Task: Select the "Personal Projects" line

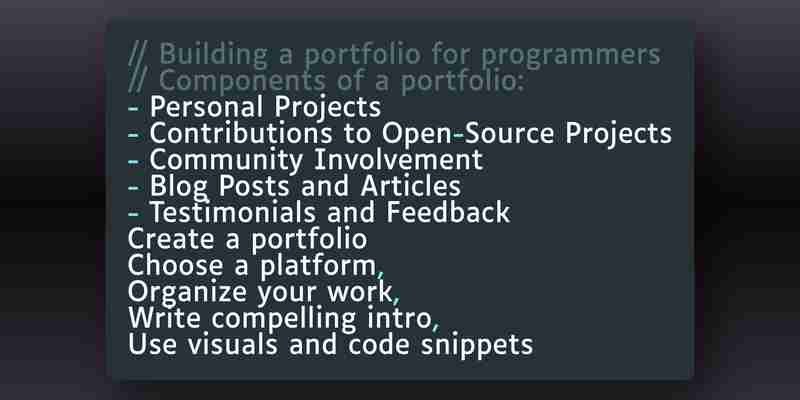Action: (255, 108)
